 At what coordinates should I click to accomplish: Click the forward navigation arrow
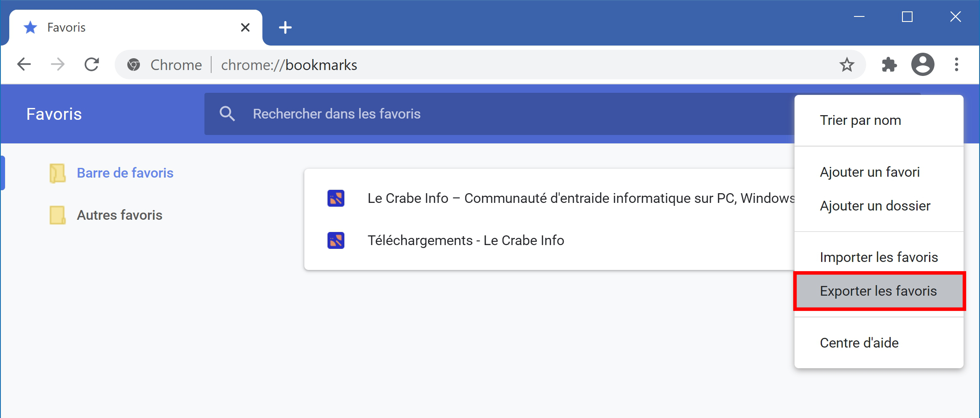(x=58, y=65)
